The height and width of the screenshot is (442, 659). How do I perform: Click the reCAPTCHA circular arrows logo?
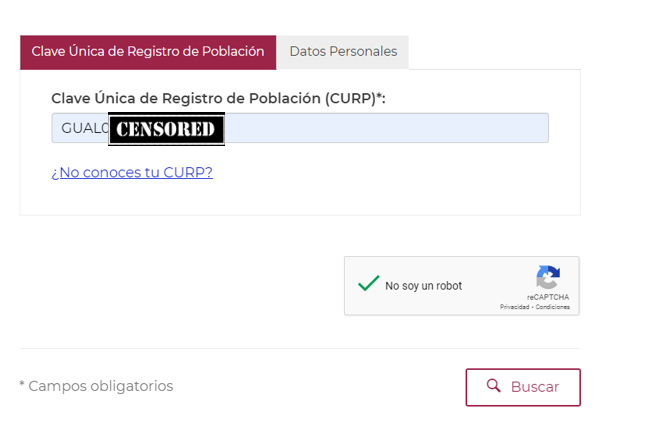[x=548, y=277]
